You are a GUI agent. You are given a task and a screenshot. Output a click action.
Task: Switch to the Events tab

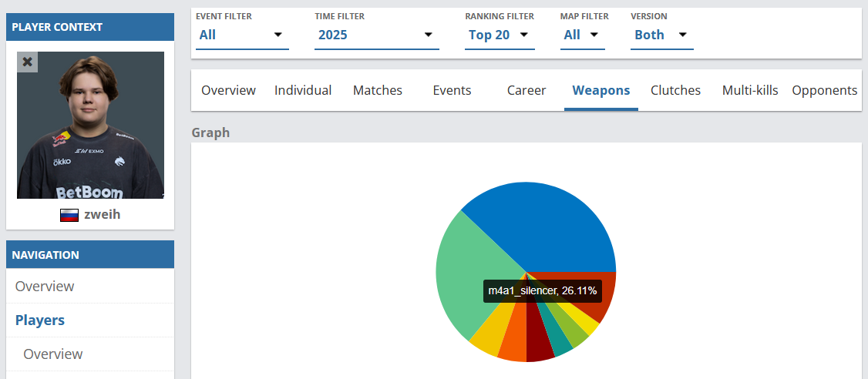(x=452, y=90)
